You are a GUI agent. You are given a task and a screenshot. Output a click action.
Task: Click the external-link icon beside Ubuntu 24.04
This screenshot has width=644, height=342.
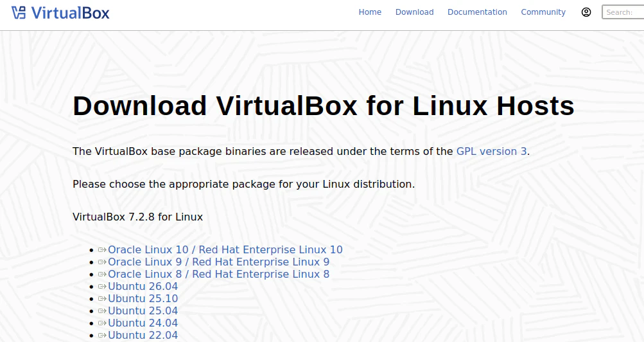click(x=102, y=323)
